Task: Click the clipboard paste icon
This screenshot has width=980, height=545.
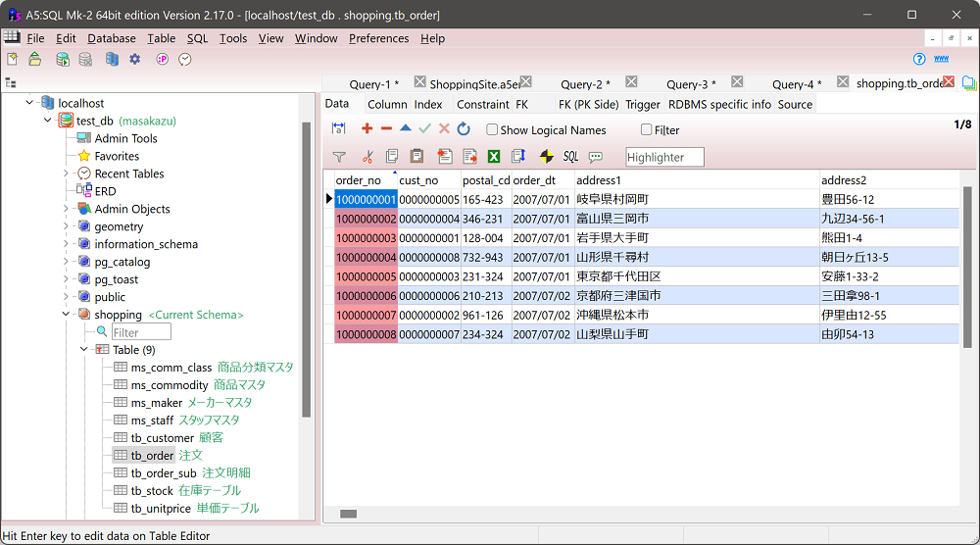Action: pyautogui.click(x=416, y=157)
